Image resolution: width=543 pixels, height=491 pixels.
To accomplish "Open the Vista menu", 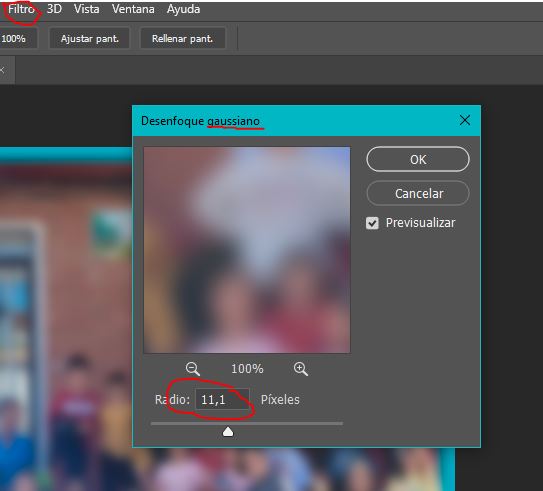I will [87, 9].
